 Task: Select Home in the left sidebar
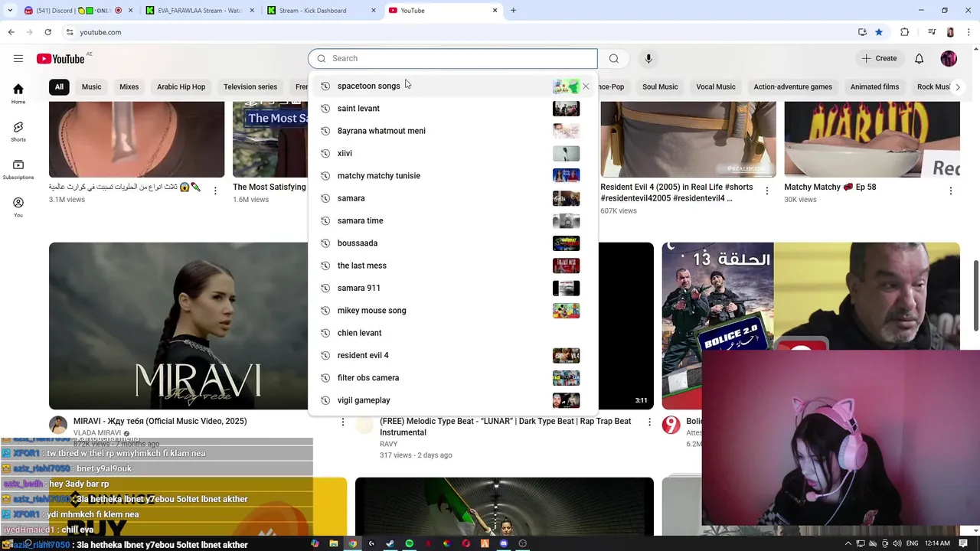coord(18,93)
